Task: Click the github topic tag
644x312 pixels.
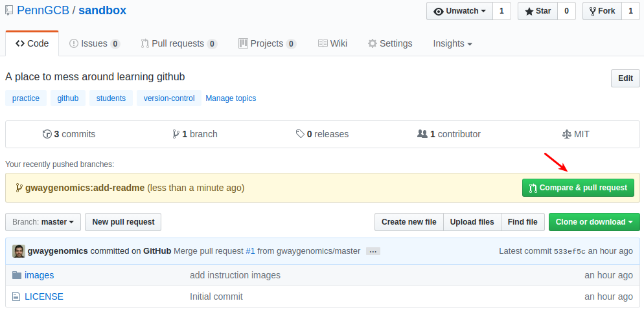Action: 68,98
